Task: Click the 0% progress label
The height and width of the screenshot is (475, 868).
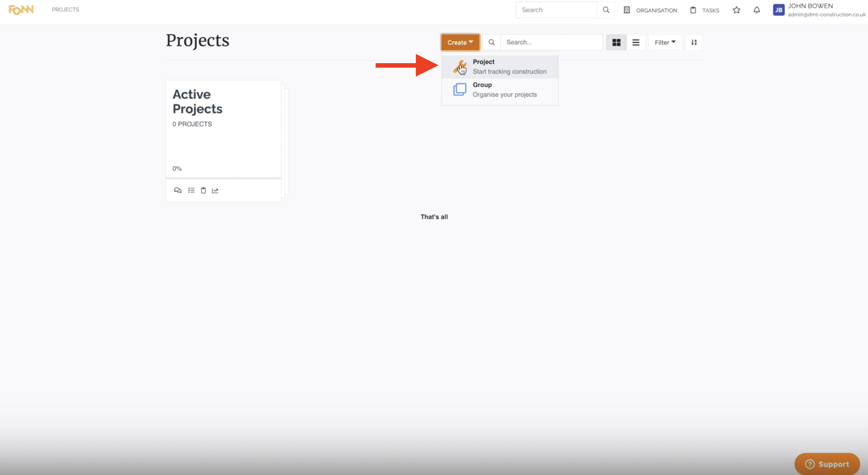Action: click(x=177, y=169)
